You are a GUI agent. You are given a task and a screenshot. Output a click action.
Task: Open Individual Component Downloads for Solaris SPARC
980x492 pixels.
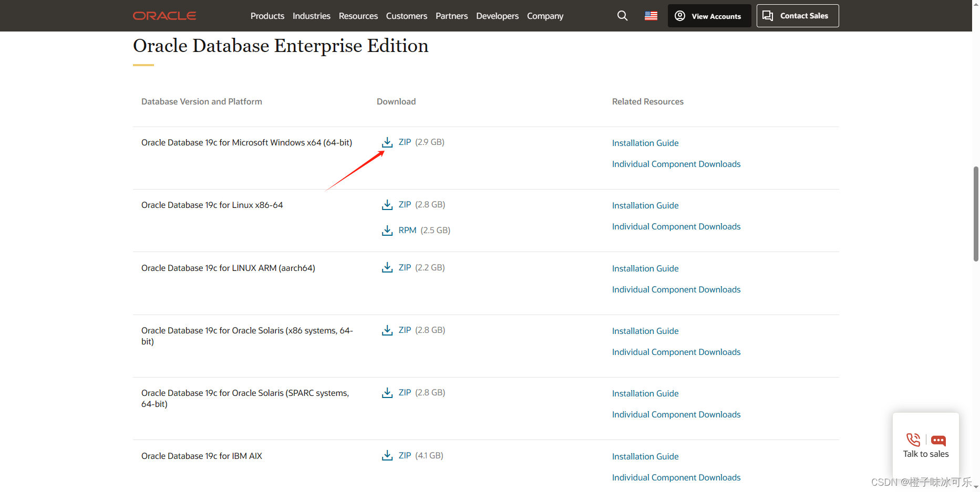(676, 414)
